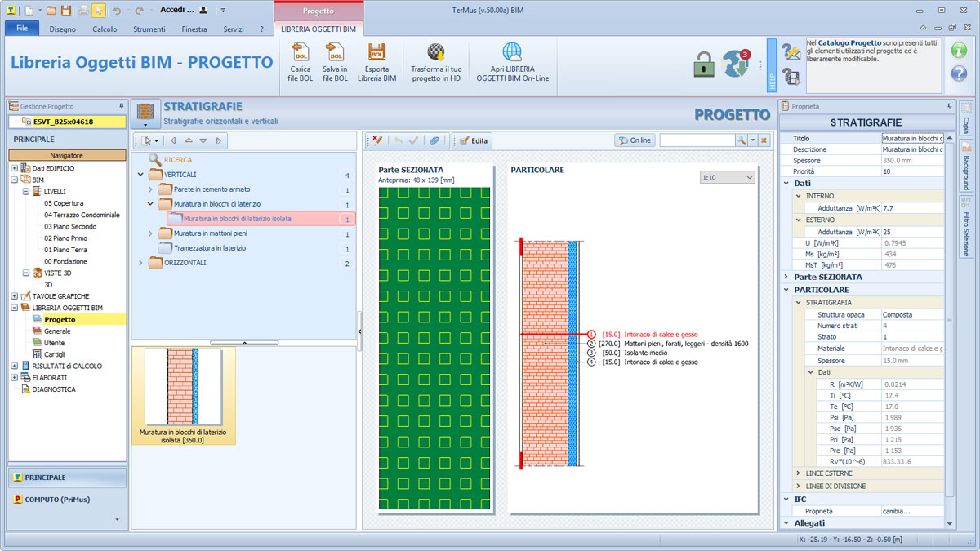Image resolution: width=980 pixels, height=551 pixels.
Task: Click the attachment paperclip icon
Action: [x=434, y=140]
